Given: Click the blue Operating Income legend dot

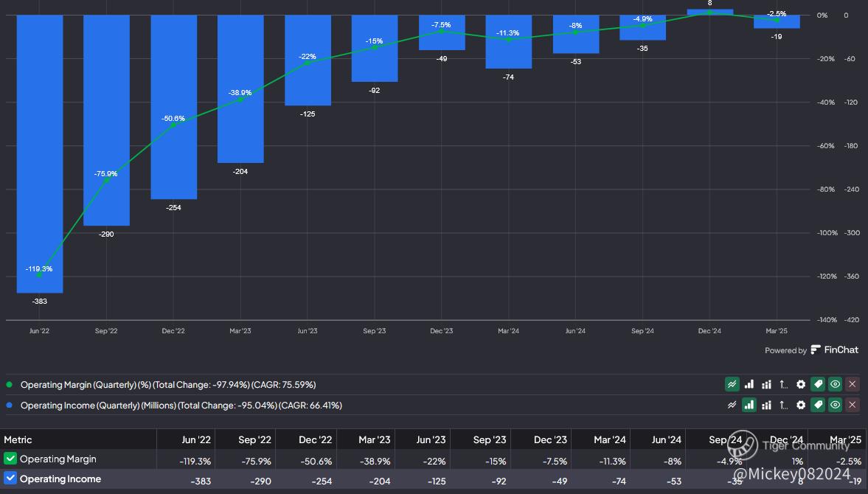Looking at the screenshot, I should [x=9, y=405].
